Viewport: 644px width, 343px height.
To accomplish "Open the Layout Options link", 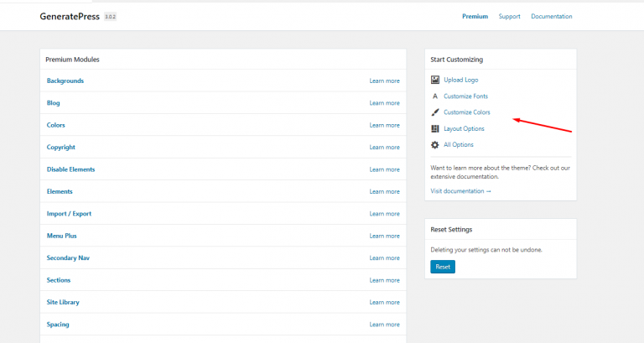I will (x=464, y=128).
